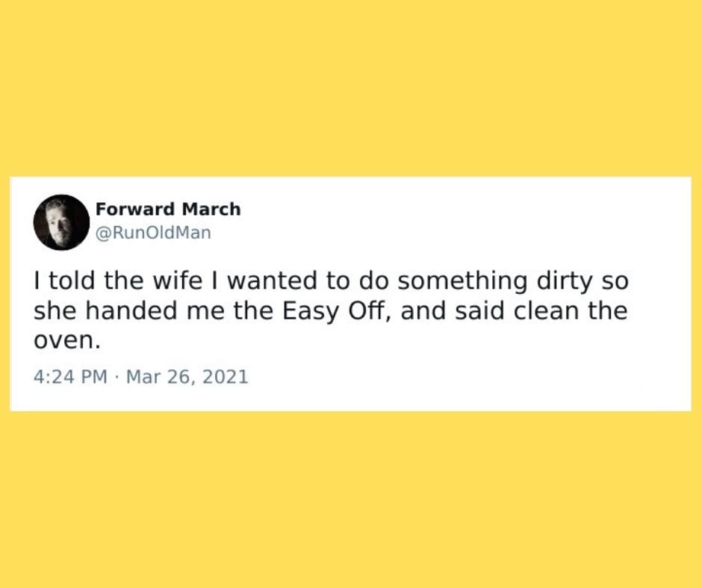This screenshot has height=588, width=702.
Task: Click the 4:24 PM timestamp
Action: pos(70,376)
